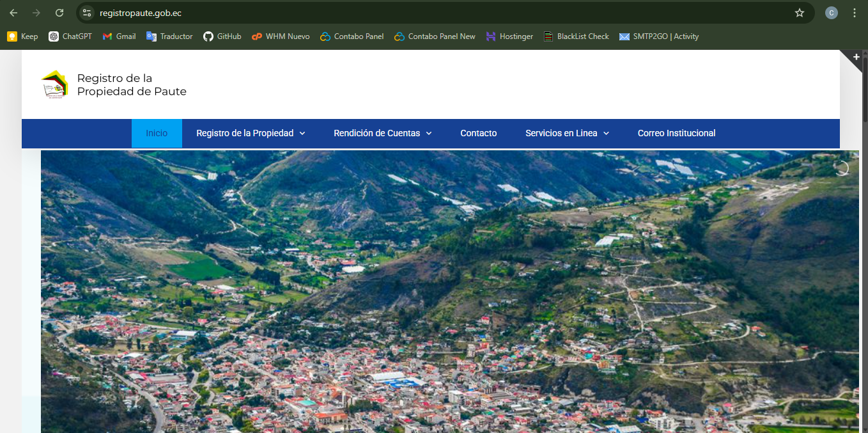Open the GitHub bookmark
The width and height of the screenshot is (868, 433).
coord(222,36)
